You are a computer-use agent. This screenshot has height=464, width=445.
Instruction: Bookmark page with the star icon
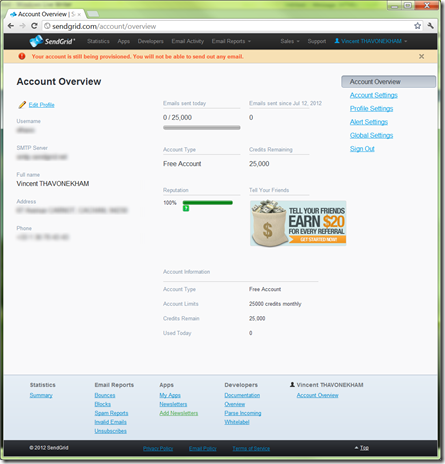coord(417,26)
